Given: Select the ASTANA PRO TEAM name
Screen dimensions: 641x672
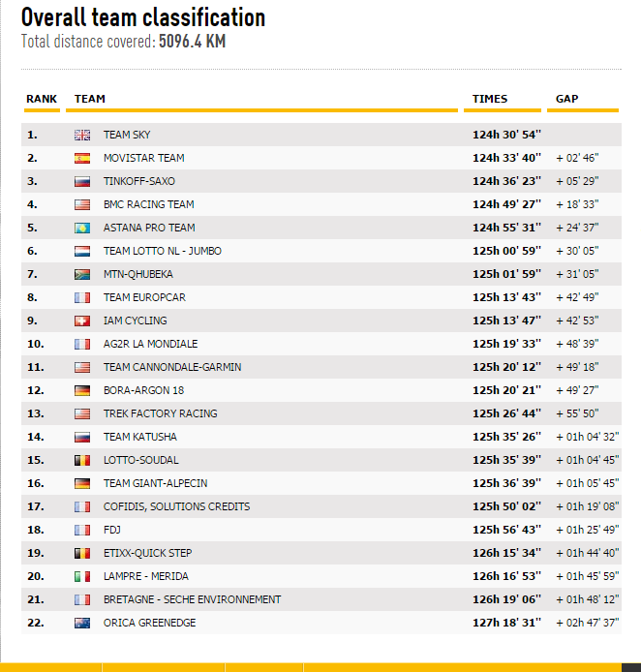Looking at the screenshot, I should (x=149, y=228).
